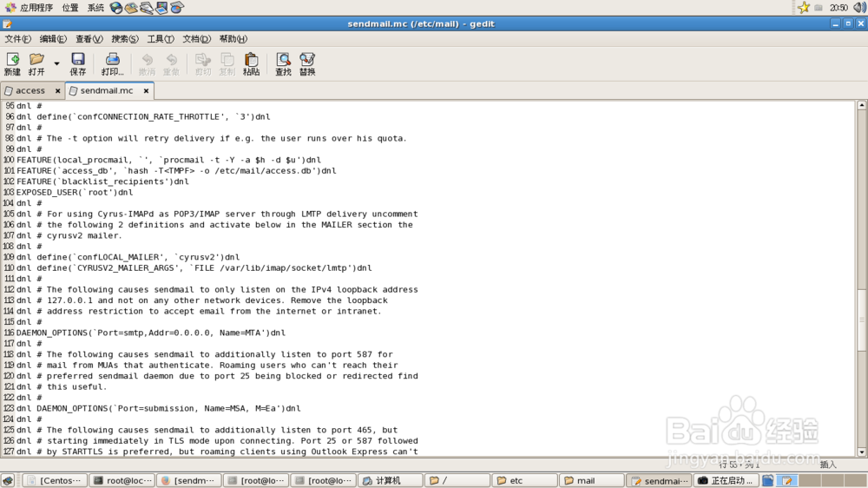Click the Paste toolbar icon
Image resolution: width=868 pixels, height=488 pixels.
click(252, 64)
